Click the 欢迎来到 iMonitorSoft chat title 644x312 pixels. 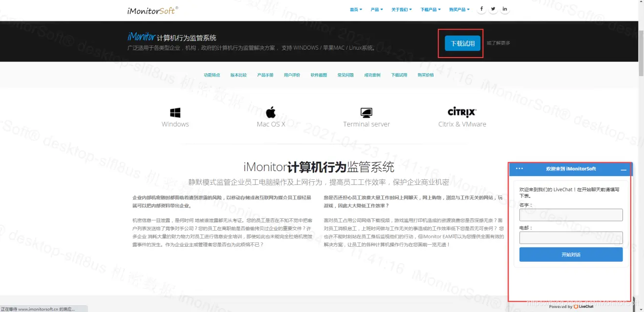tap(571, 169)
